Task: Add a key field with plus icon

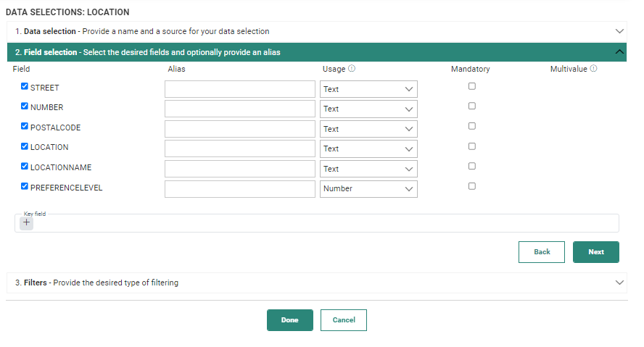Action: tap(27, 223)
